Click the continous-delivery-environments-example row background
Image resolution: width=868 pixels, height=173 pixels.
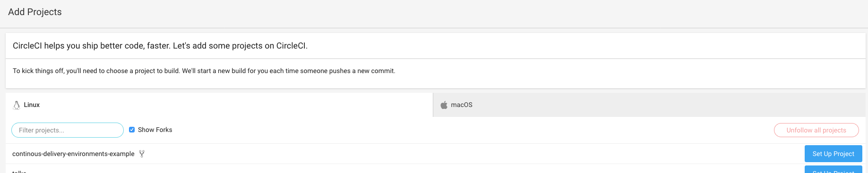473,154
